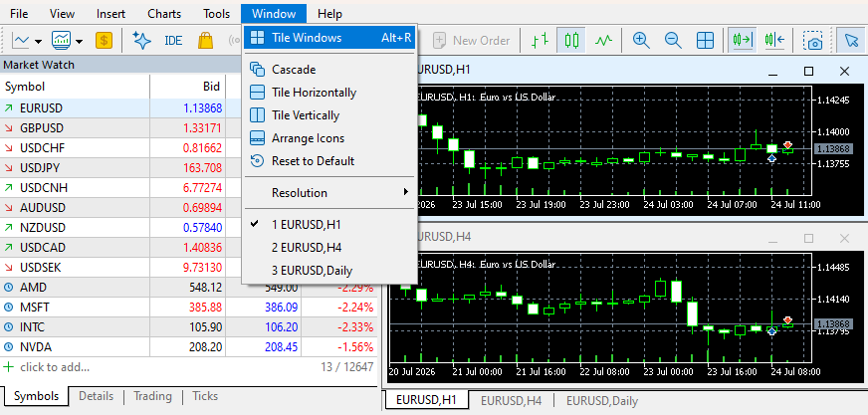Toggle candlestick chart mode
The height and width of the screenshot is (415, 868).
571,40
